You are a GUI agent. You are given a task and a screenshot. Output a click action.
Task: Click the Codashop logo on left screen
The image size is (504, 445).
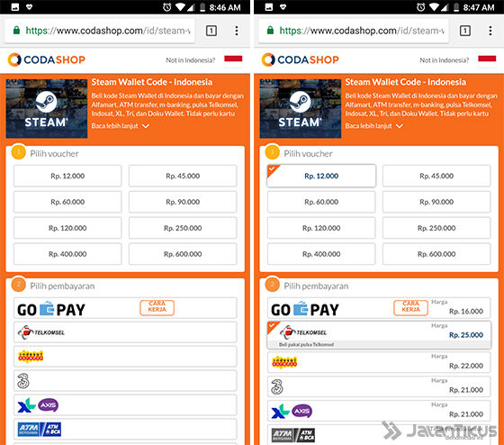coord(46,59)
